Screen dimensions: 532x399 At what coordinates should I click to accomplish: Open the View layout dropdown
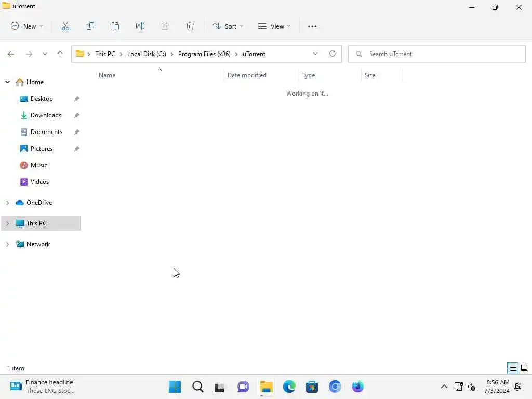[274, 26]
